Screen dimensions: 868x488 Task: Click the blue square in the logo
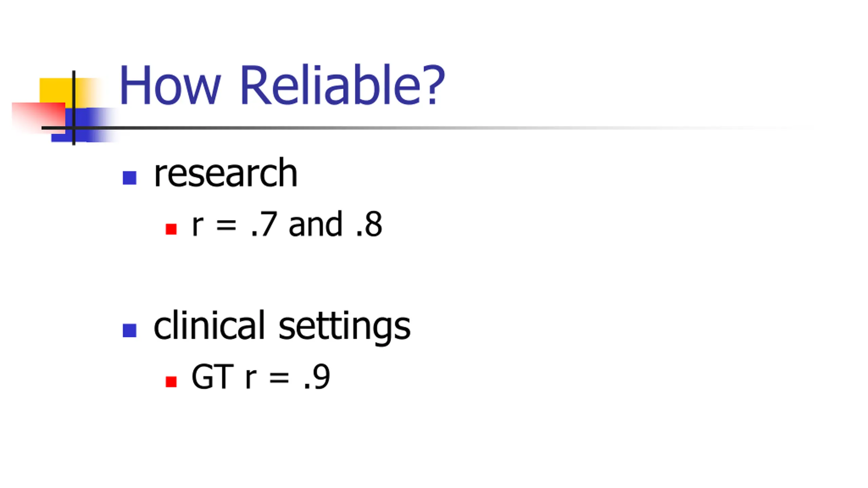pyautogui.click(x=85, y=125)
